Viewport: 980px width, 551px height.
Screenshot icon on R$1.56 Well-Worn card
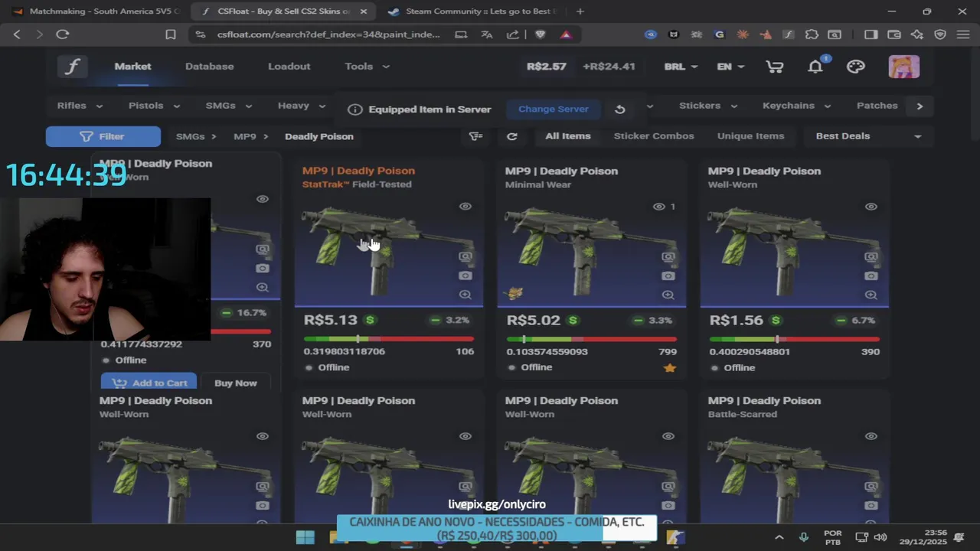871,276
